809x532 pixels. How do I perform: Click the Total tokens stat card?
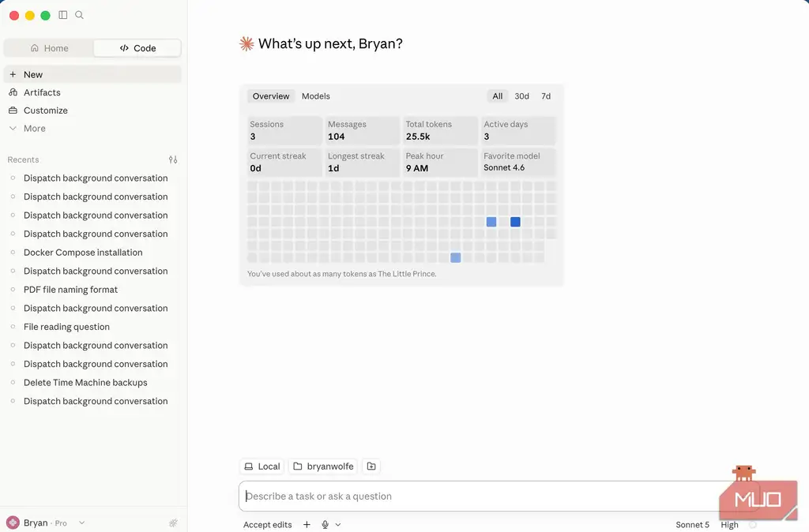(x=440, y=130)
